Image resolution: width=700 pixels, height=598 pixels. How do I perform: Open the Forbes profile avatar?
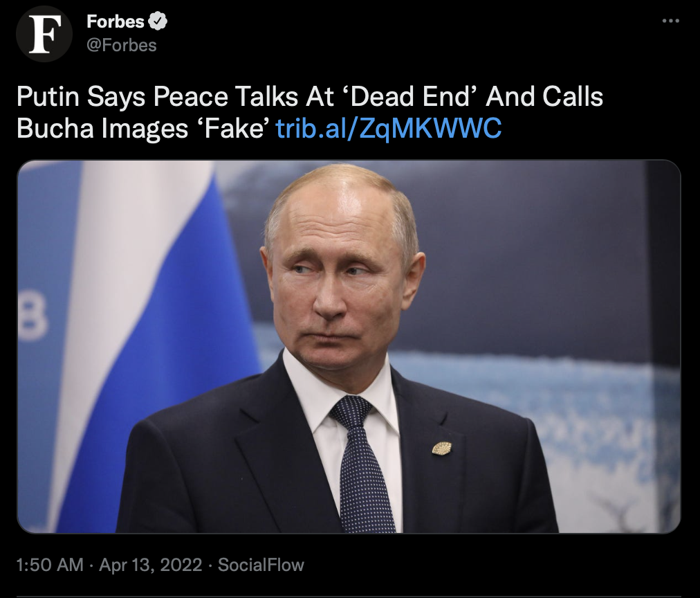(x=44, y=34)
